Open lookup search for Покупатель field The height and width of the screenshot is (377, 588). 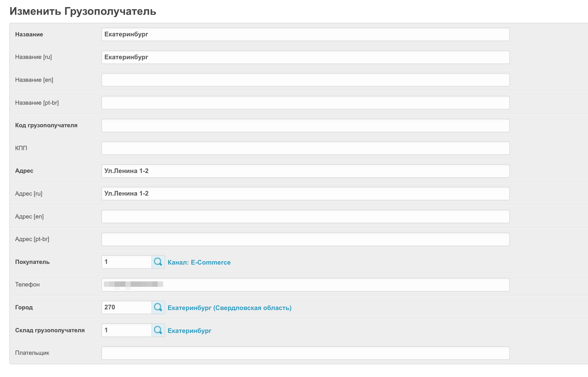tap(158, 262)
